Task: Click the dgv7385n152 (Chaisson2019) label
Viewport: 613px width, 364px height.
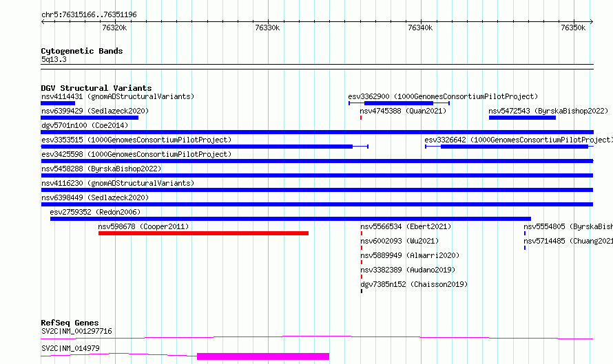Action: coord(414,284)
